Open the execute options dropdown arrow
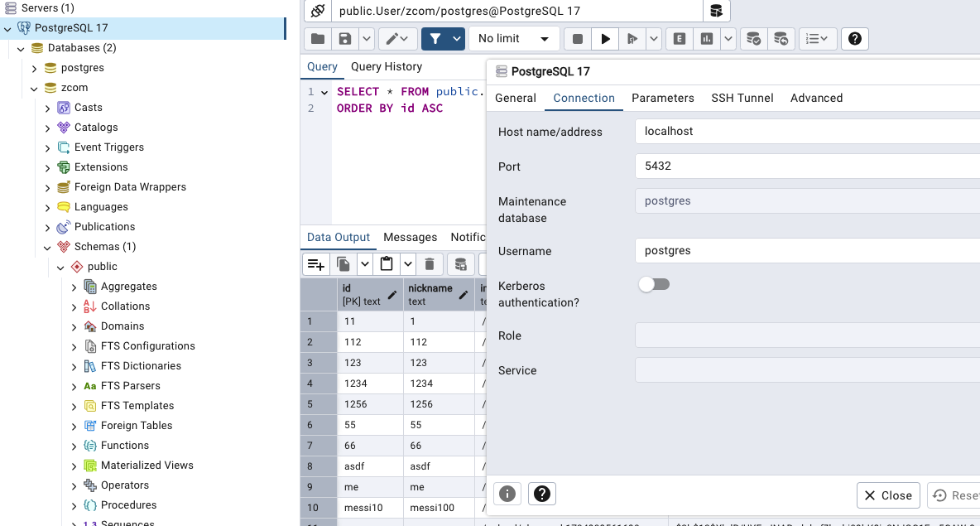 [654, 39]
